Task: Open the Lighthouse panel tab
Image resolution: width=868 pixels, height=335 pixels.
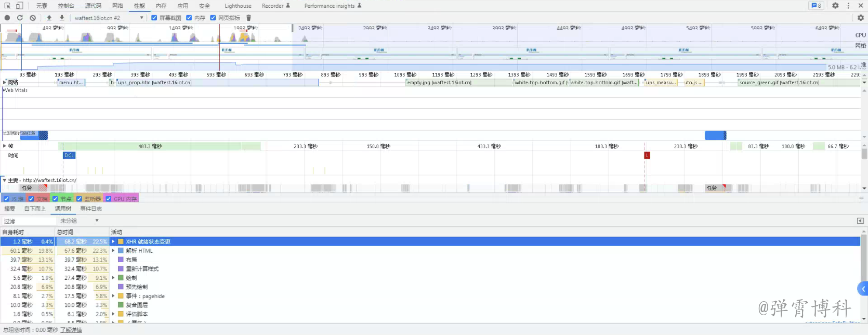Action: (238, 6)
